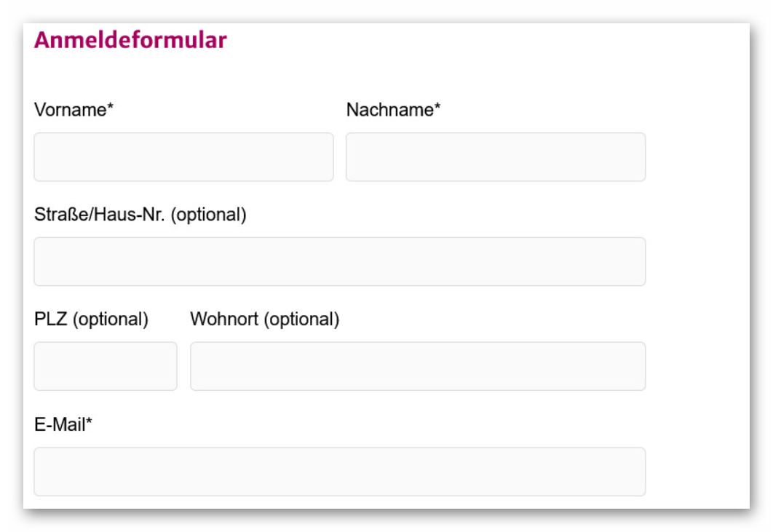Click the word Wohnort in its label
Screen dimensions: 773x532
223,319
